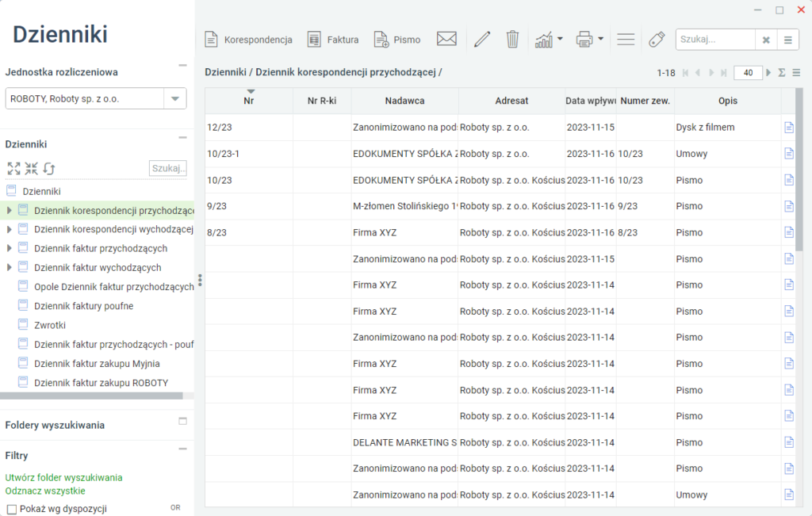Expand the Foldery wyszukiwania panel
The height and width of the screenshot is (516, 812).
183,421
